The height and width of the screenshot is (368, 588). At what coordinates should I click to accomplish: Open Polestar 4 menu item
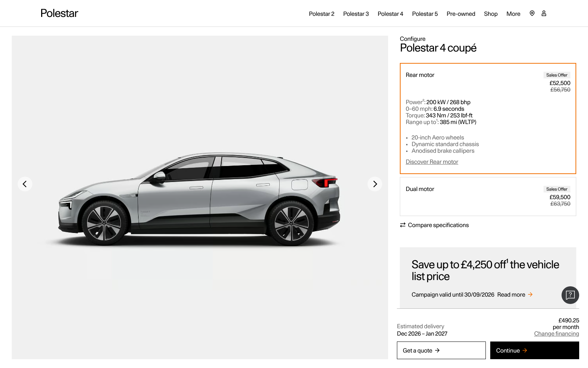pyautogui.click(x=390, y=14)
